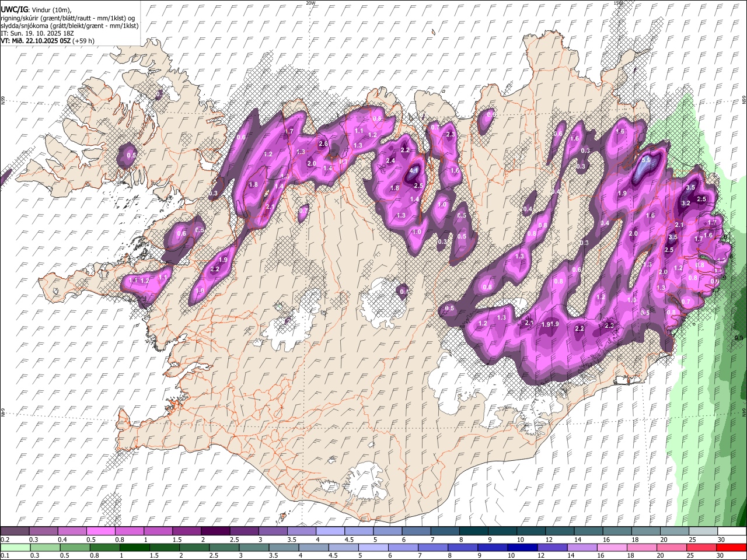Click the 0.2 label in the purple snow legend

coord(4,540)
